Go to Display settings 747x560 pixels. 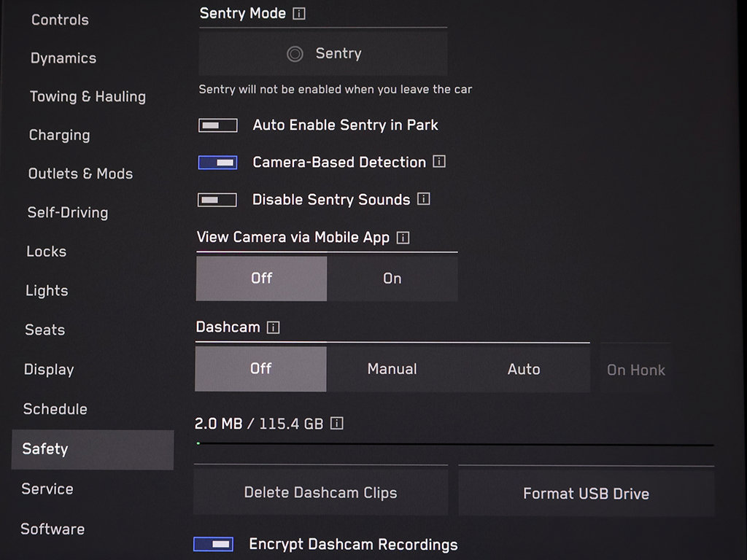pyautogui.click(x=49, y=370)
